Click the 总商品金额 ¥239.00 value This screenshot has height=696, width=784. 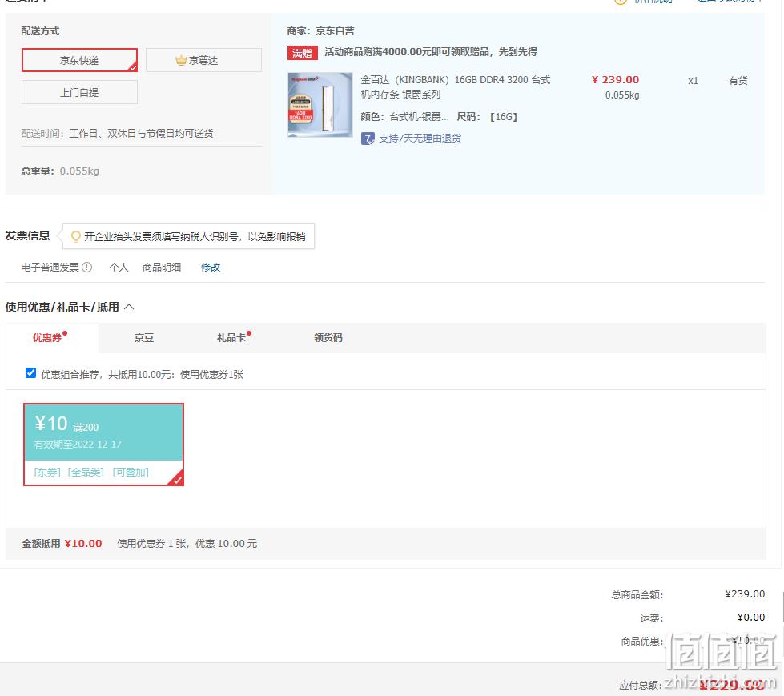[x=745, y=594]
